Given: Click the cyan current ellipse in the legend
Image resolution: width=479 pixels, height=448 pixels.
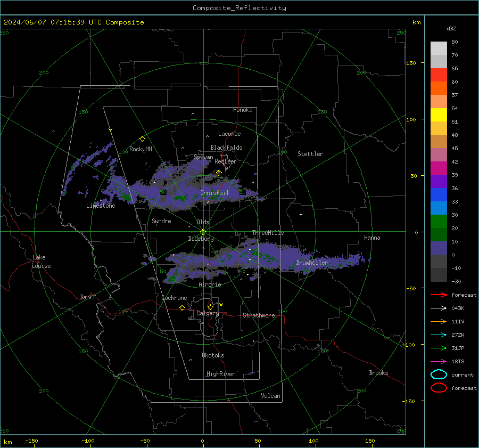Looking at the screenshot, I should coord(439,374).
